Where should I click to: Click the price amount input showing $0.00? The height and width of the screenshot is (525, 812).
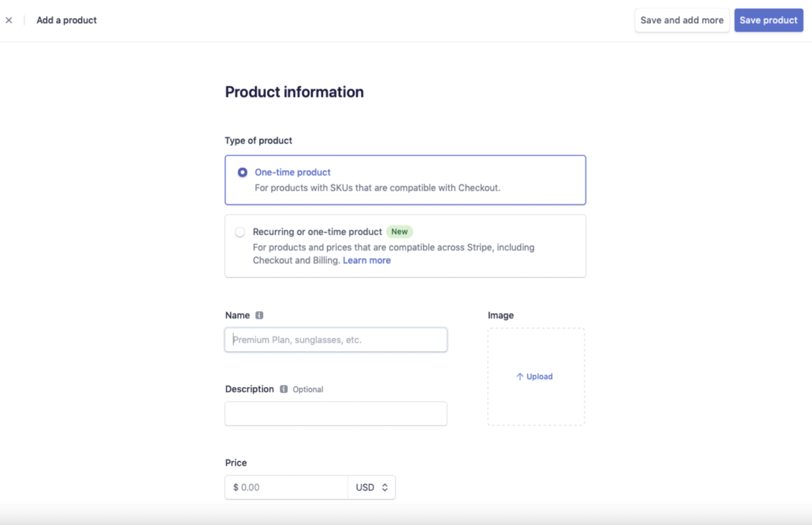(286, 487)
